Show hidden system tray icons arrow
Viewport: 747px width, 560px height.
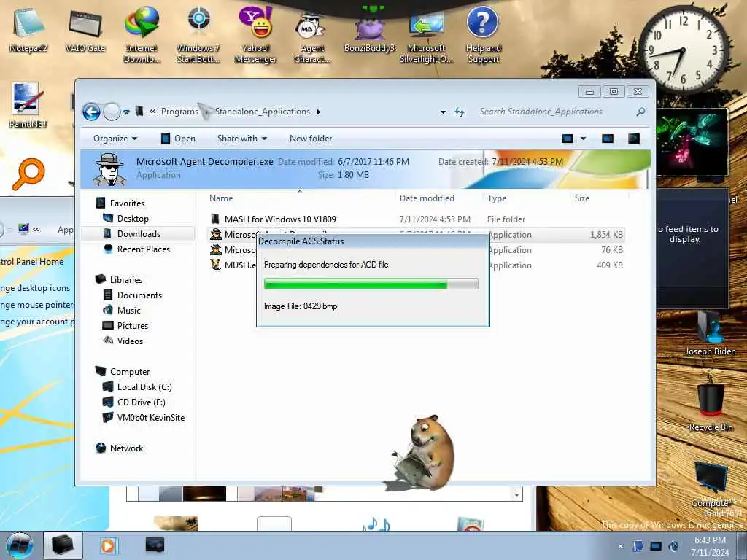tap(620, 547)
